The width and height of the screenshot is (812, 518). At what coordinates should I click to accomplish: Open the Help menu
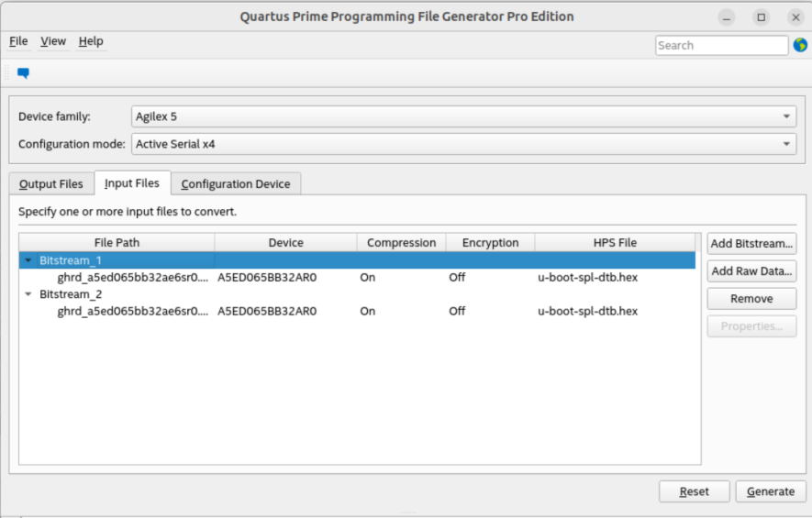[x=91, y=41]
